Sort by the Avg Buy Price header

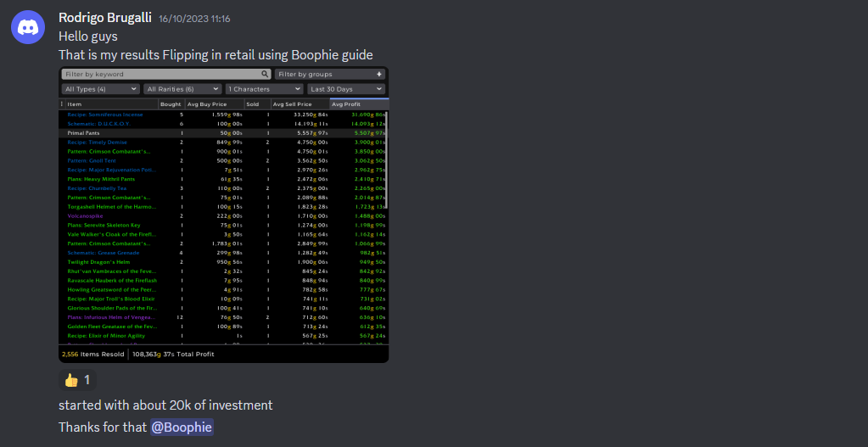214,104
